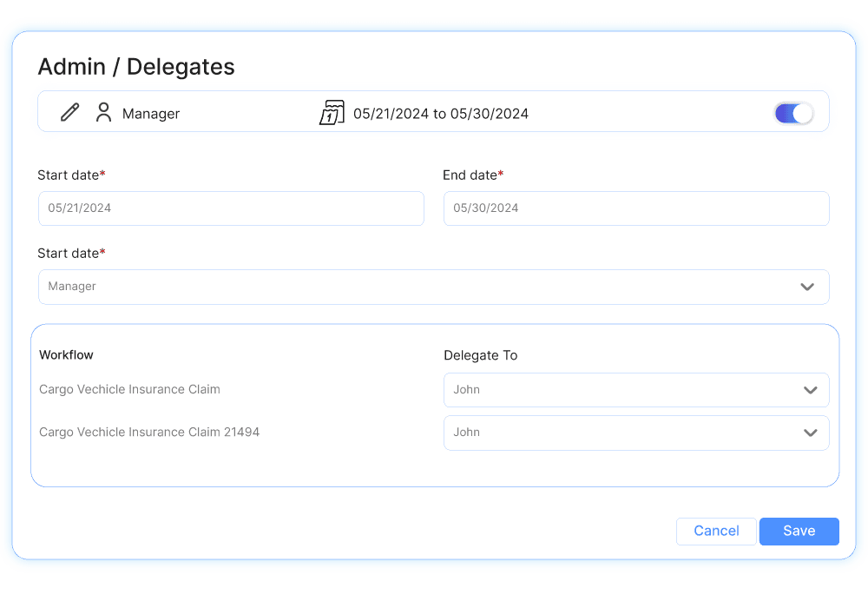Click the 'Manager' text in header row

click(x=150, y=114)
